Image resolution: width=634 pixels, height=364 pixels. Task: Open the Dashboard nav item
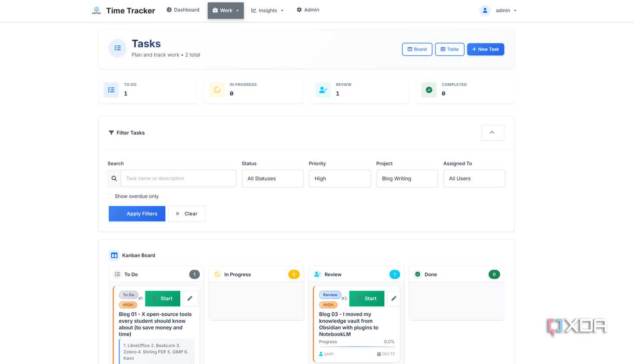(183, 10)
